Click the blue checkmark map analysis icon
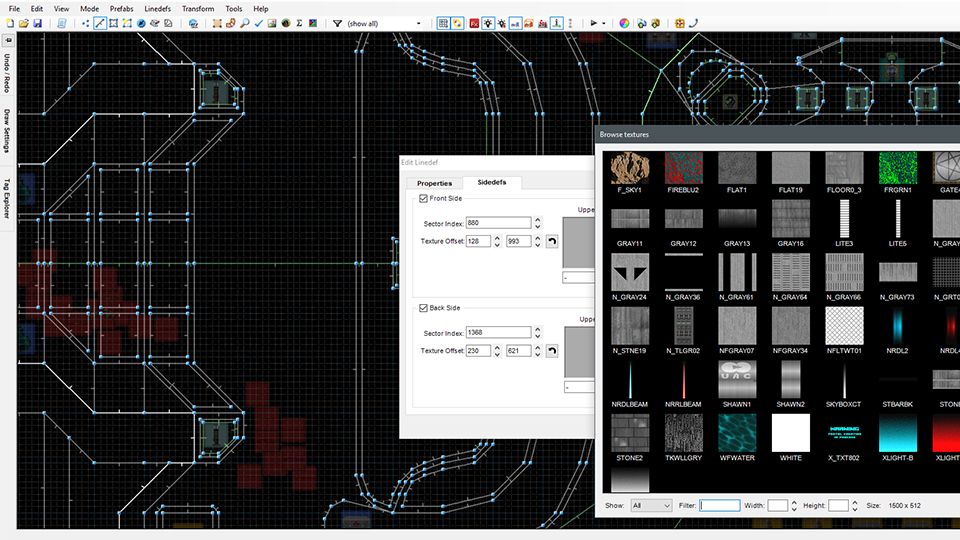The width and height of the screenshot is (960, 540). pyautogui.click(x=258, y=23)
